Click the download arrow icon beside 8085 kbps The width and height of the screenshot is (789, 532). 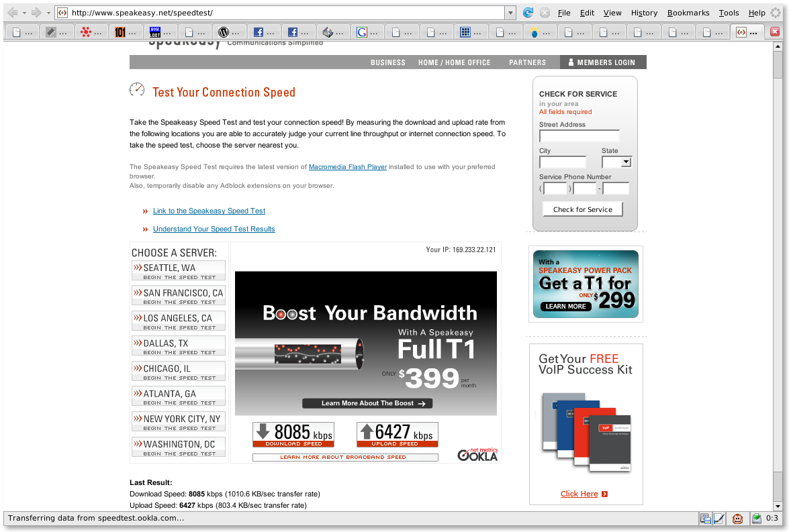[x=263, y=431]
